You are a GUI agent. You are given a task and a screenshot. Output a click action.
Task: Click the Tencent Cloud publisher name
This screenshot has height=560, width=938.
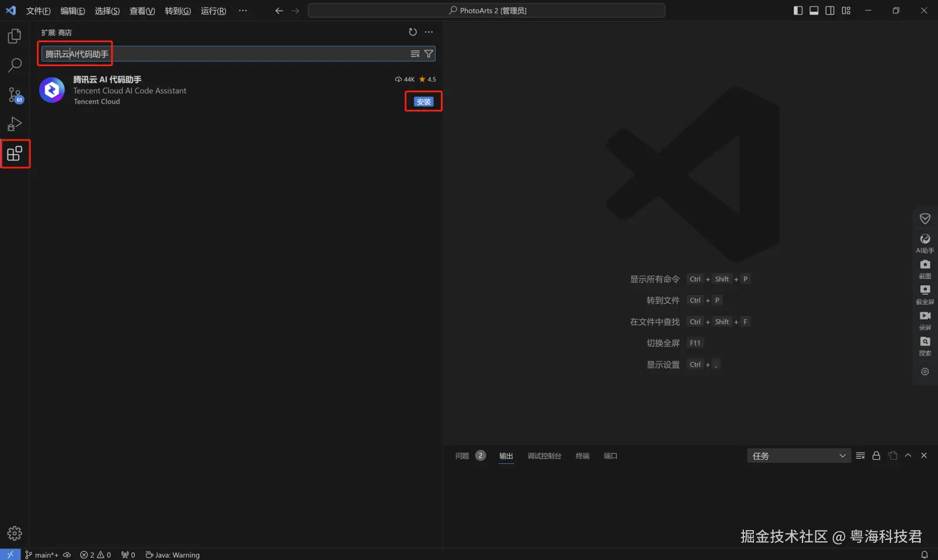pos(97,102)
